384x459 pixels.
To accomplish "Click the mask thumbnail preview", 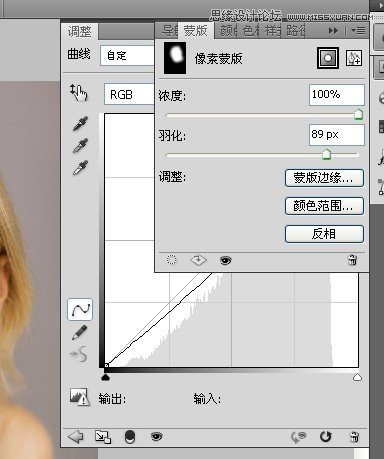I will click(x=175, y=58).
